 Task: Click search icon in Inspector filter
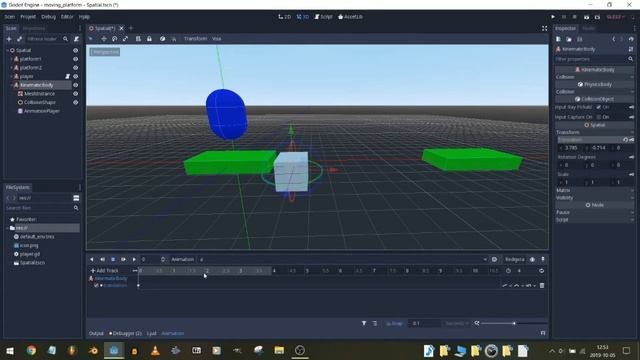(x=631, y=59)
